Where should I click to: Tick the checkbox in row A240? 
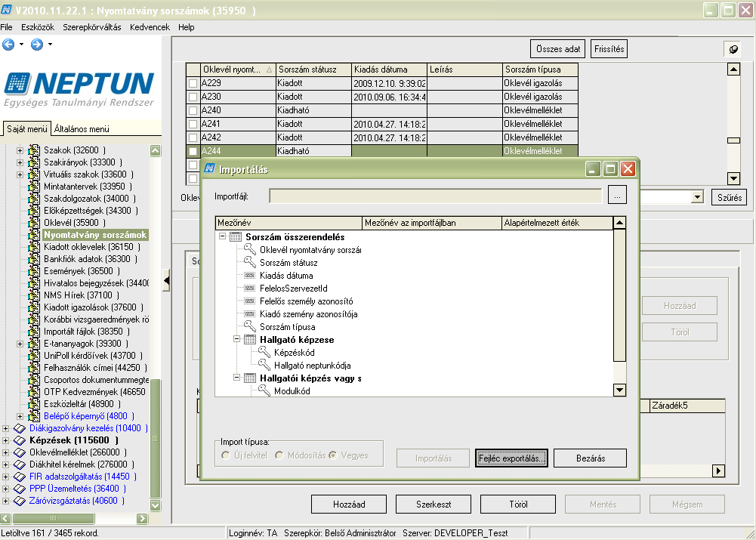tap(193, 110)
